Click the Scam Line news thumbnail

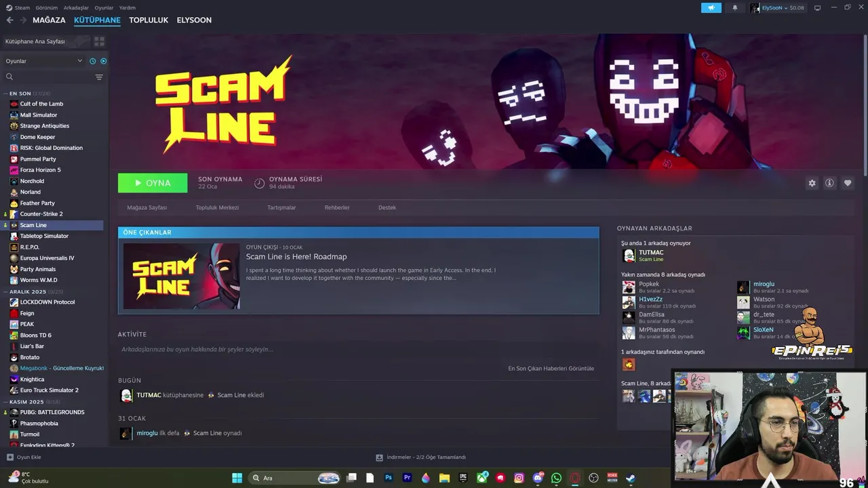pyautogui.click(x=181, y=276)
